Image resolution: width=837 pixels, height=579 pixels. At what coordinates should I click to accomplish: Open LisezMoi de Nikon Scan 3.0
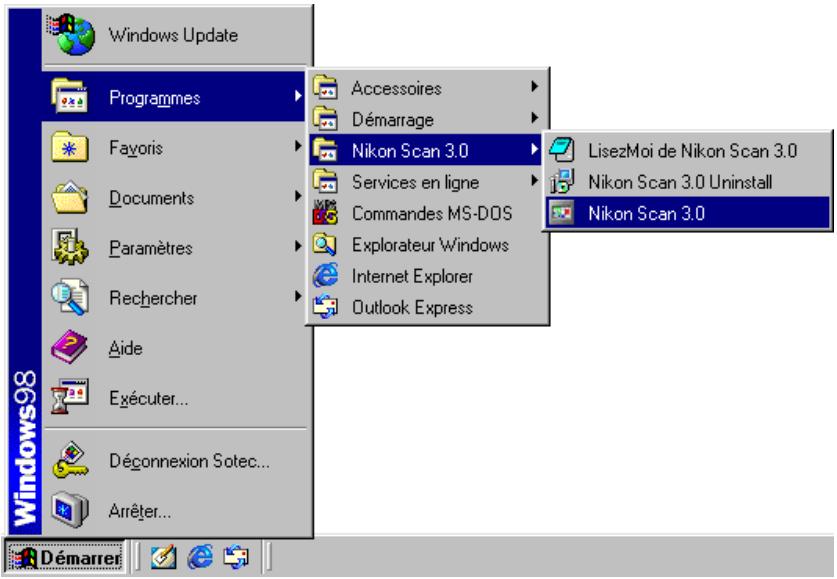(688, 150)
